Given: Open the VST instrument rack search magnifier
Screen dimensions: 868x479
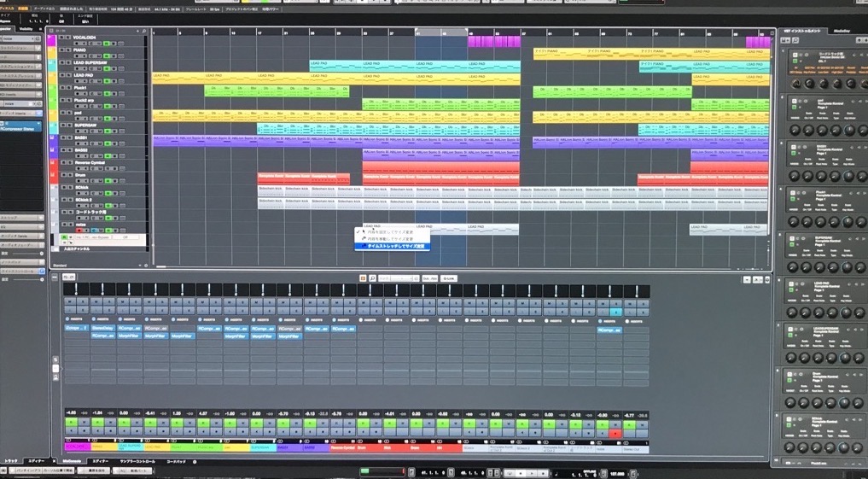Looking at the screenshot, I should [x=795, y=40].
